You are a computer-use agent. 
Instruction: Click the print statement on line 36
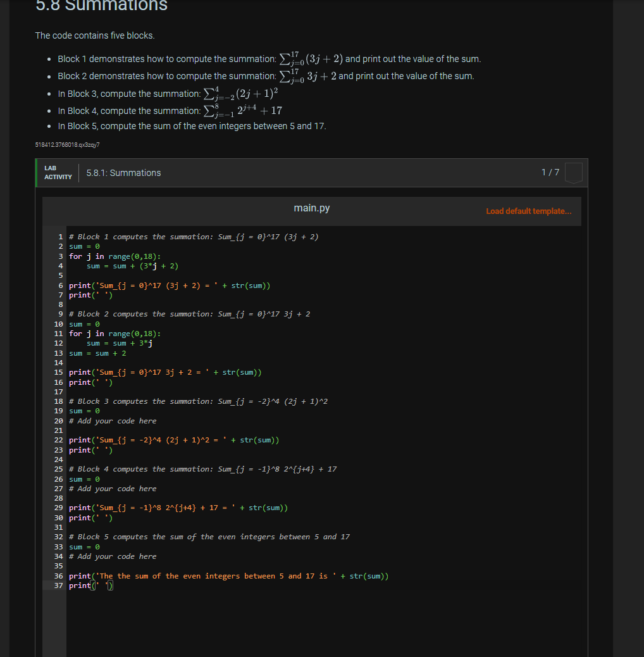pyautogui.click(x=228, y=575)
